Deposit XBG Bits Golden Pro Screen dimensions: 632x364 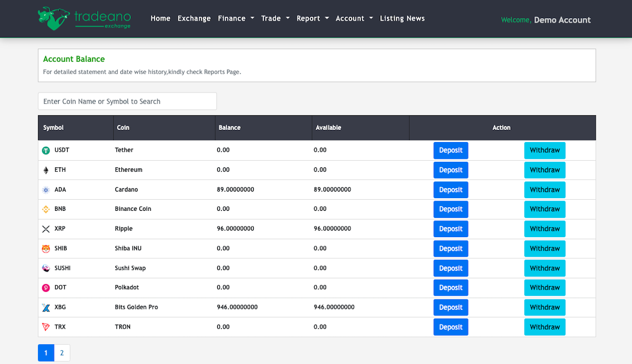(451, 307)
